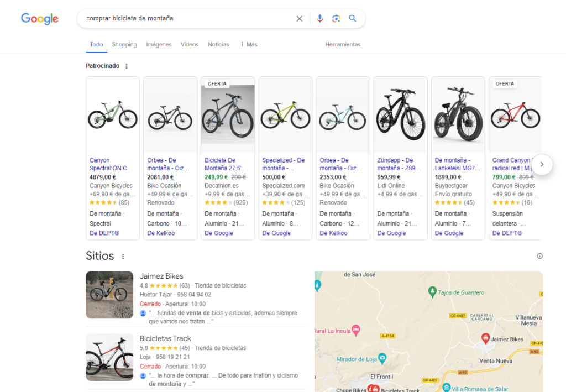Click De DEPT® under Canyon Spectral
The width and height of the screenshot is (566, 392).
click(x=104, y=233)
